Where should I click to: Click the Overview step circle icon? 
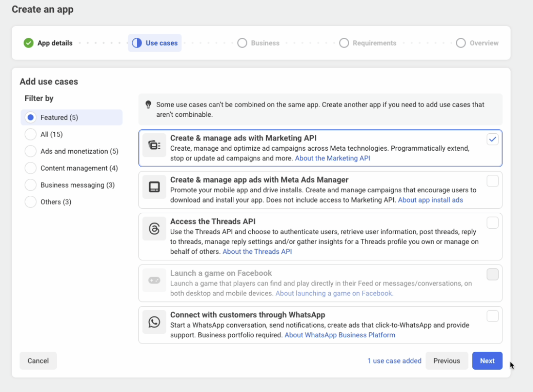pos(461,43)
